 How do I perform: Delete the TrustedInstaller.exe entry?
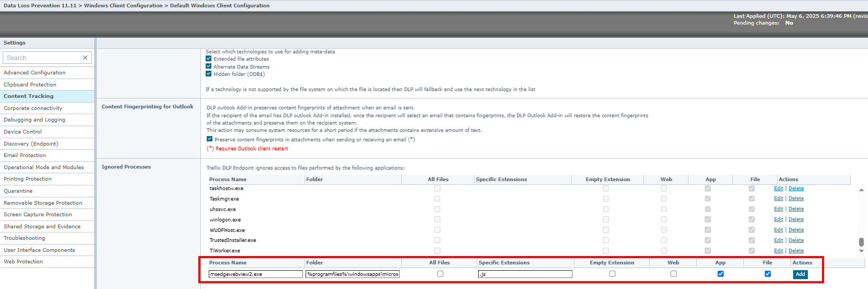pyautogui.click(x=796, y=240)
